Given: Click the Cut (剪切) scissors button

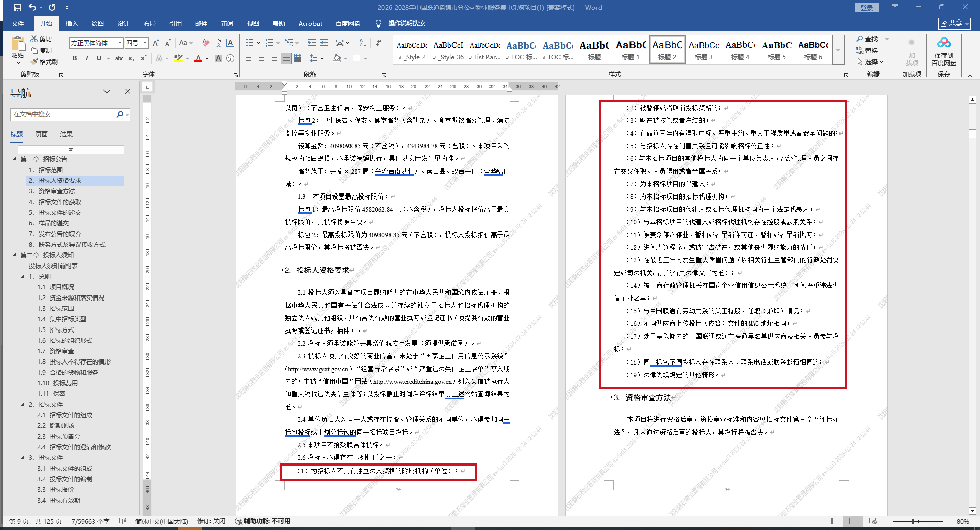Looking at the screenshot, I should pos(41,39).
